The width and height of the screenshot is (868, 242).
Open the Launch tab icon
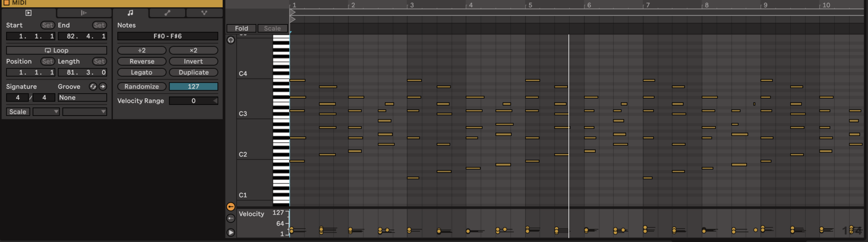84,13
